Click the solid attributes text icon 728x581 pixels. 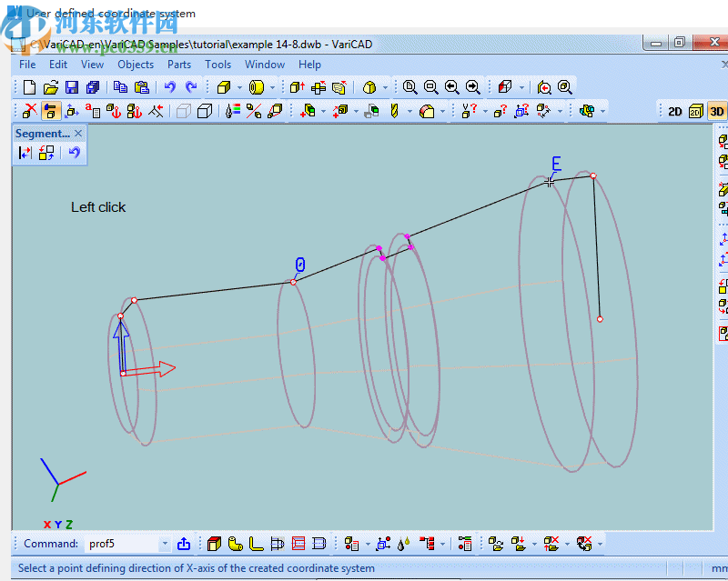(93, 111)
